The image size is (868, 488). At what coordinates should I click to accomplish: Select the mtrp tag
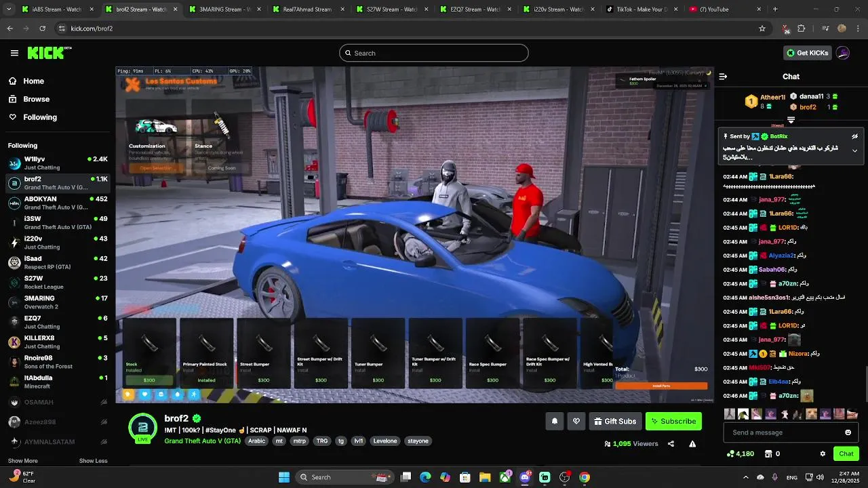pyautogui.click(x=299, y=441)
